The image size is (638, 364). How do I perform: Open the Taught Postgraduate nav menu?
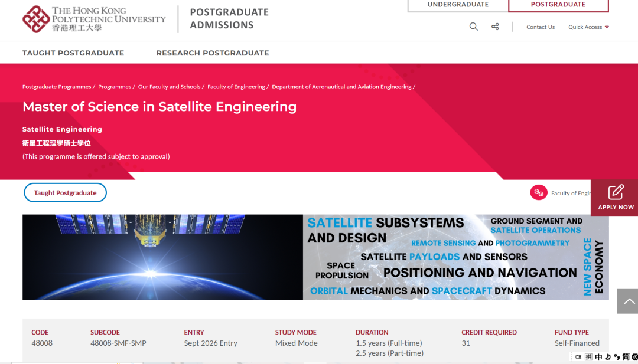pos(73,53)
